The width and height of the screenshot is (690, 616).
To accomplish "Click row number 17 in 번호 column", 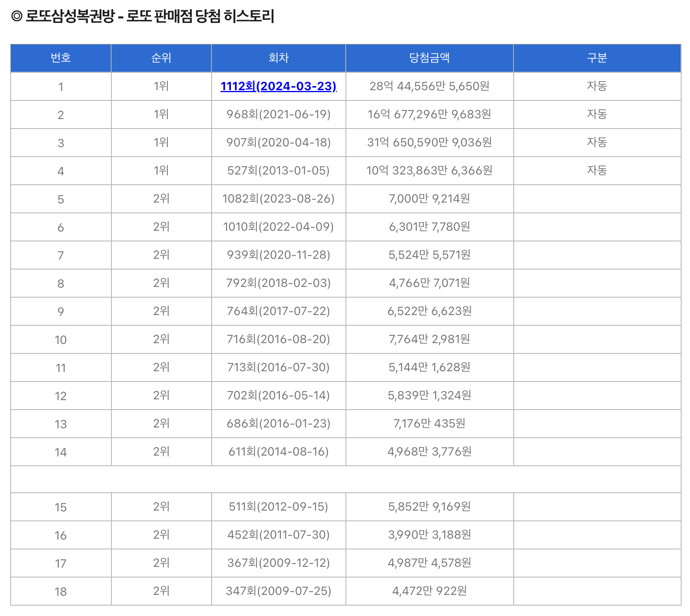I will pos(61,564).
